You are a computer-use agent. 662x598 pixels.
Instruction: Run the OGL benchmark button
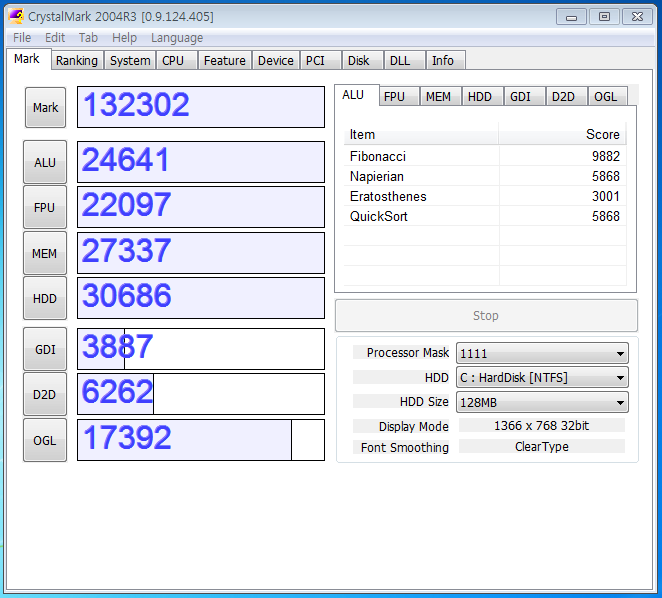[45, 440]
